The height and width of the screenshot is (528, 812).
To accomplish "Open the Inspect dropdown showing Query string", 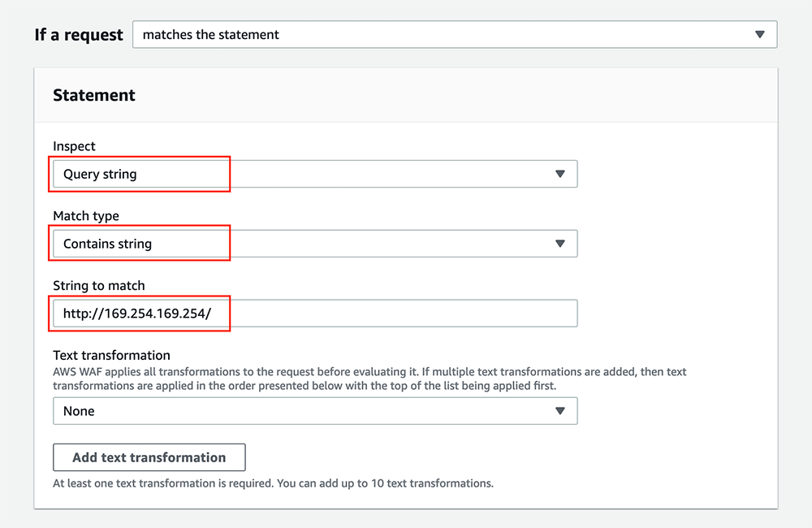I will click(315, 174).
